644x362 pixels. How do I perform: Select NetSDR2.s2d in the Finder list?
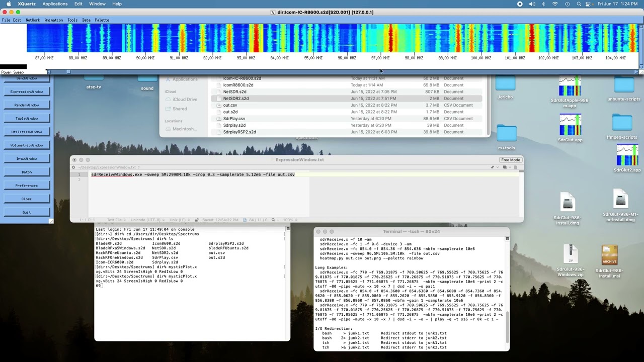click(347, 99)
